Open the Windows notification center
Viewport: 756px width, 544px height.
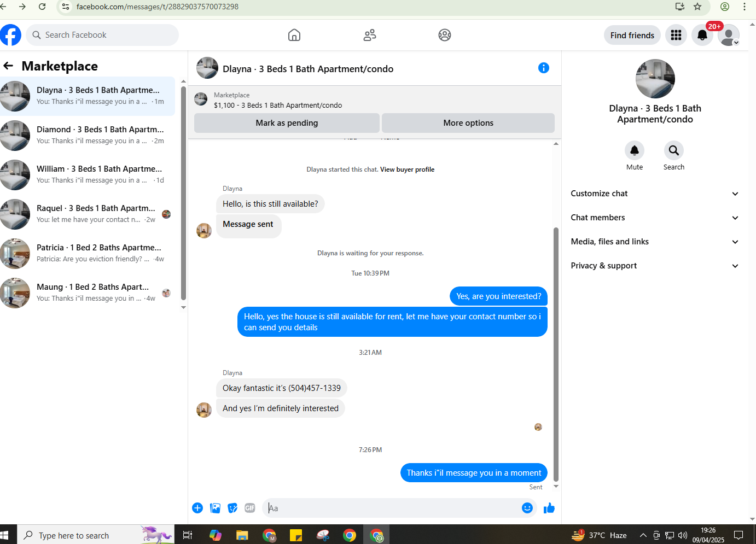[x=738, y=535]
